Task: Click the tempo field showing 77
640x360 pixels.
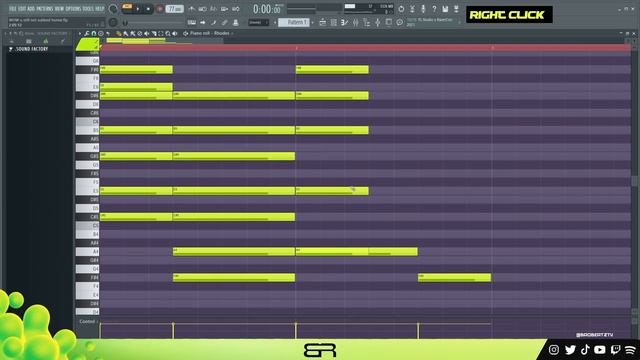Action: 174,9
